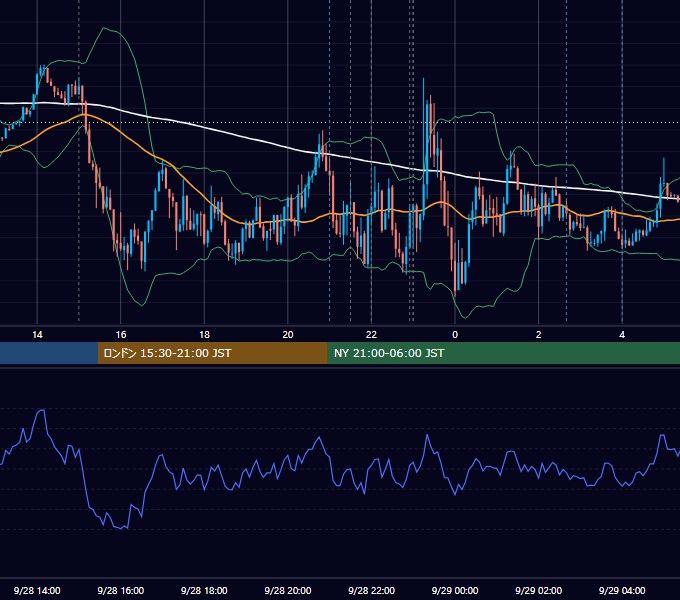Viewport: 680px width, 600px height.
Task: Click the 9/28 14:00 date label
Action: point(37,590)
